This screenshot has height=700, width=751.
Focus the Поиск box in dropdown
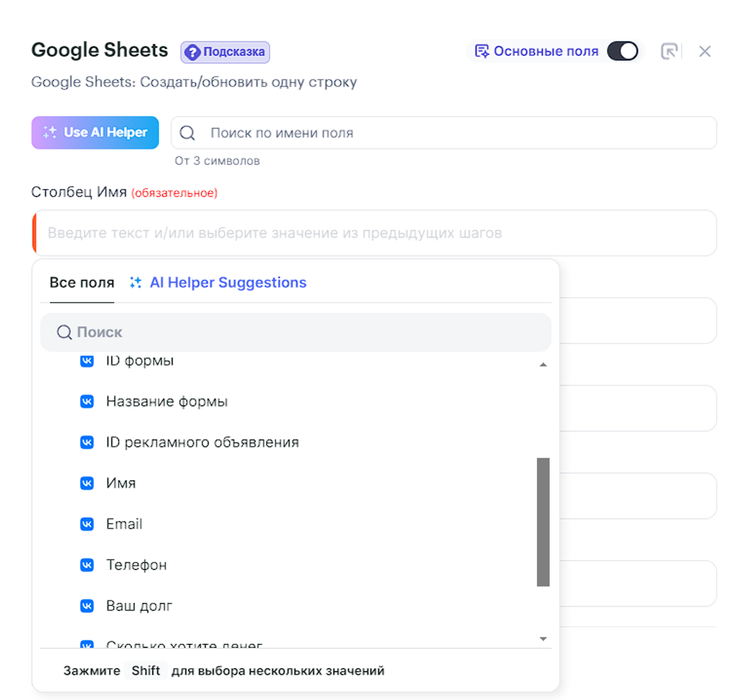click(296, 332)
